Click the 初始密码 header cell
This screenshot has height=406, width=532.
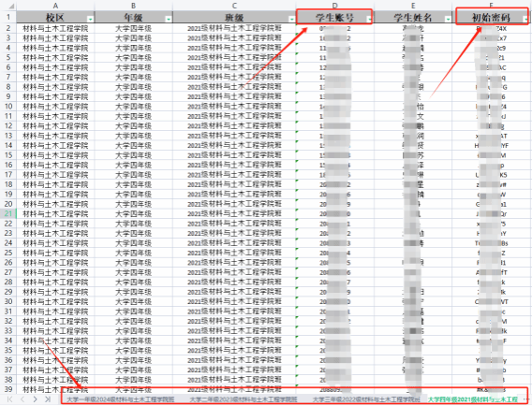[491, 17]
